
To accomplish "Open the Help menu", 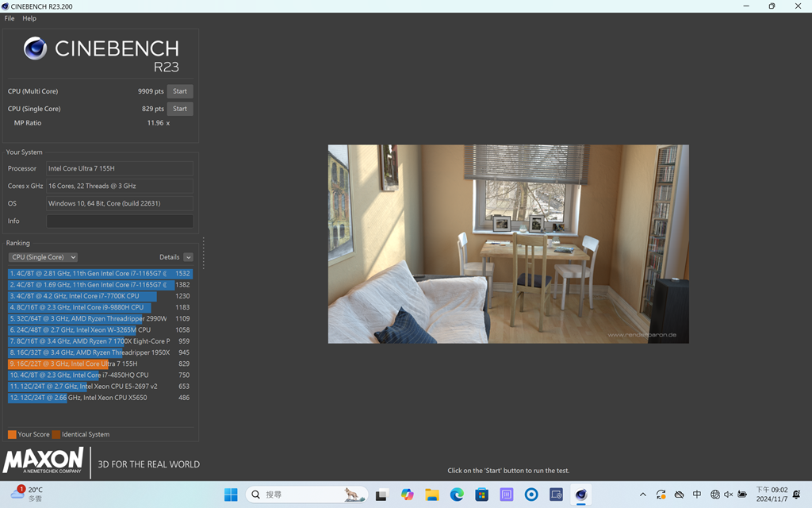I will point(29,18).
